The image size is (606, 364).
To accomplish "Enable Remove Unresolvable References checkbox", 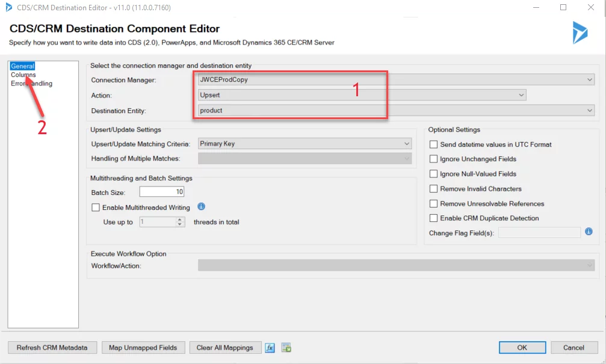I will [x=434, y=203].
